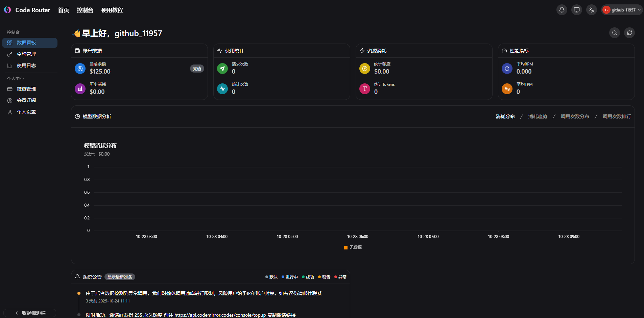Image resolution: width=644 pixels, height=318 pixels.
Task: Click the Code Router logo icon
Action: click(7, 10)
